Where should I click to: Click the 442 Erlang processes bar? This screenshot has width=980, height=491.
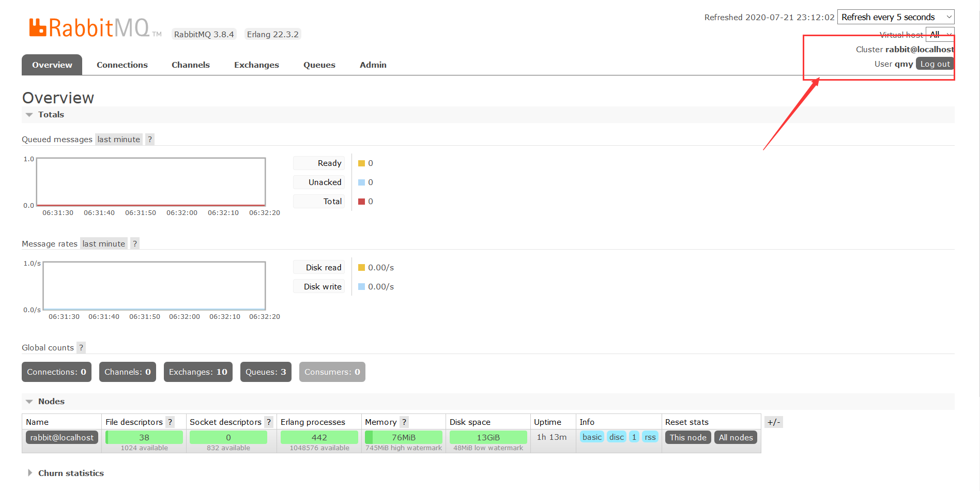319,438
